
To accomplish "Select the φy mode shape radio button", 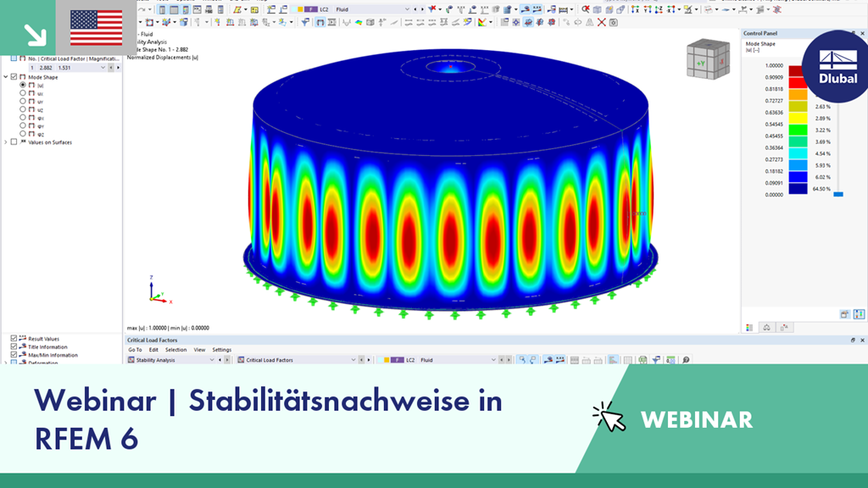I will coord(23,125).
